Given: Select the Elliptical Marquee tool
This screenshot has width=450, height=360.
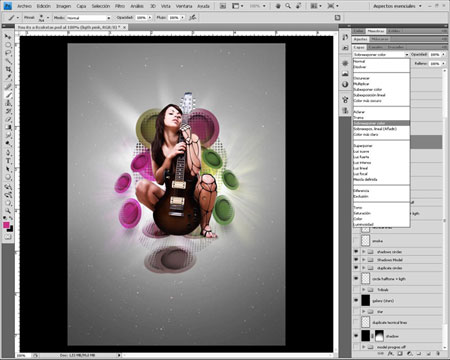Looking at the screenshot, I should (8, 45).
